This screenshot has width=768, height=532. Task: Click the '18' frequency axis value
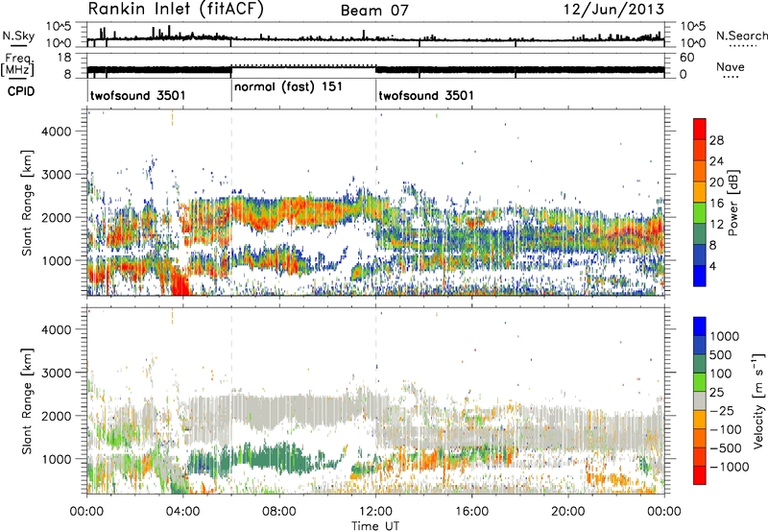click(x=64, y=58)
